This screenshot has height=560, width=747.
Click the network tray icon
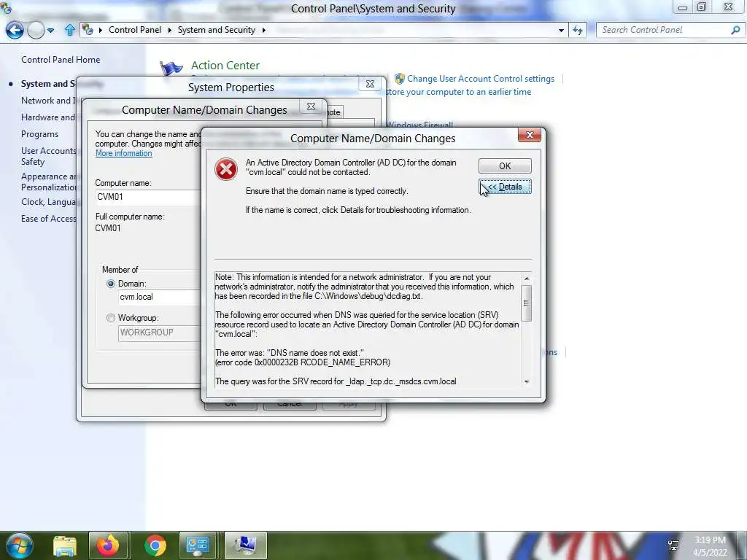673,545
